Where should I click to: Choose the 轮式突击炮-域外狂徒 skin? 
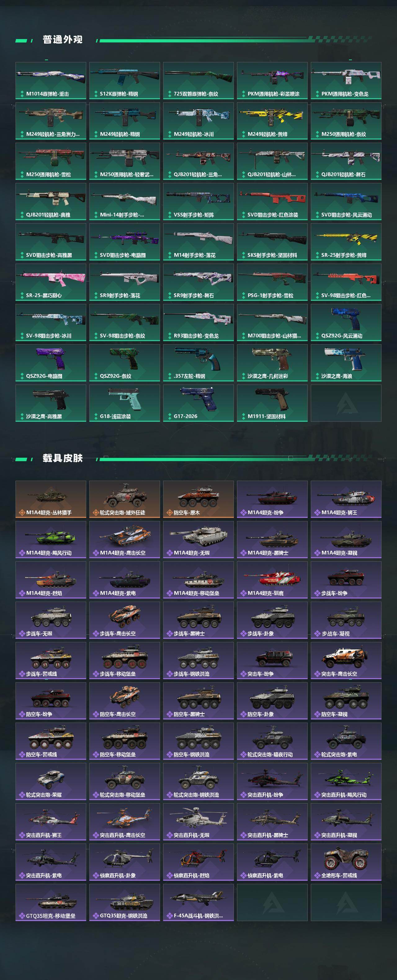coord(124,499)
